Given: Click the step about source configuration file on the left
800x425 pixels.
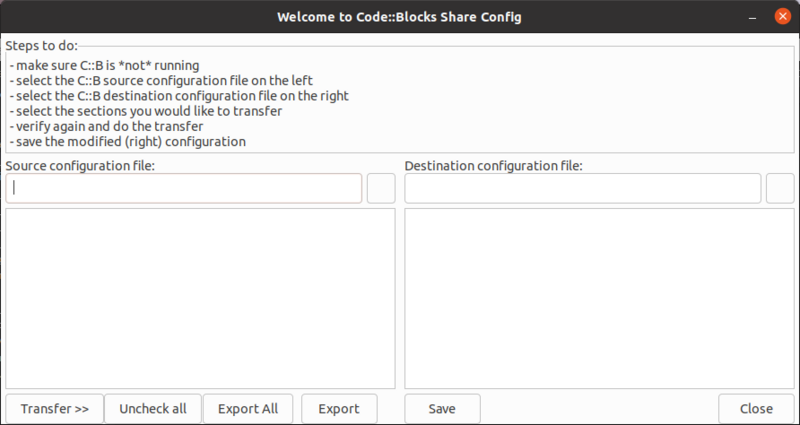Looking at the screenshot, I should [161, 81].
